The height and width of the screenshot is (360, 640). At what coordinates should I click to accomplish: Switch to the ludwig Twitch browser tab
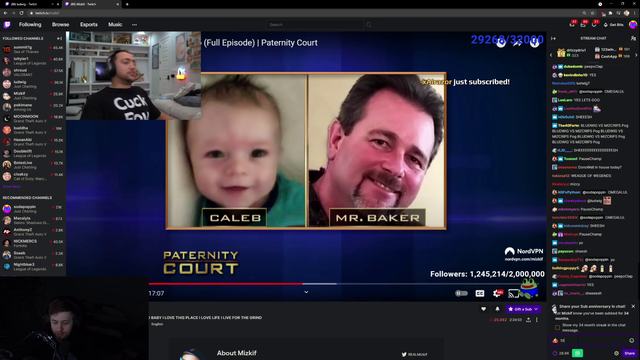(x=30, y=4)
